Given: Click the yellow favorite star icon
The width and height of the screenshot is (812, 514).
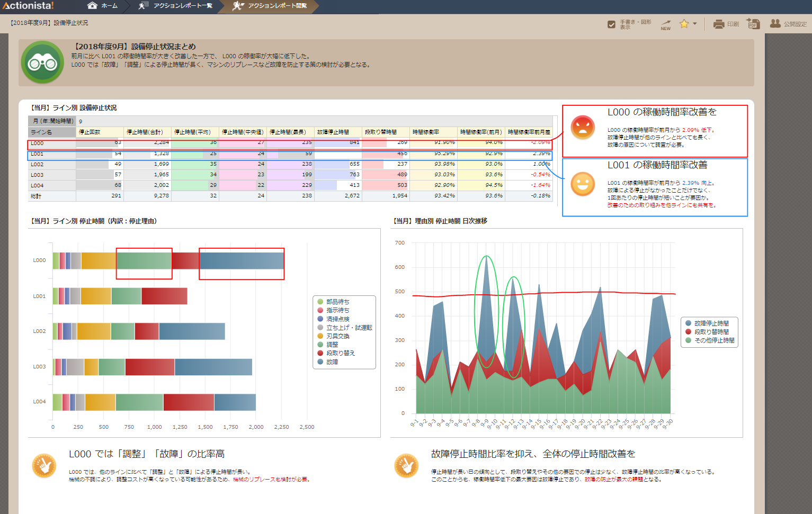Looking at the screenshot, I should tap(684, 24).
